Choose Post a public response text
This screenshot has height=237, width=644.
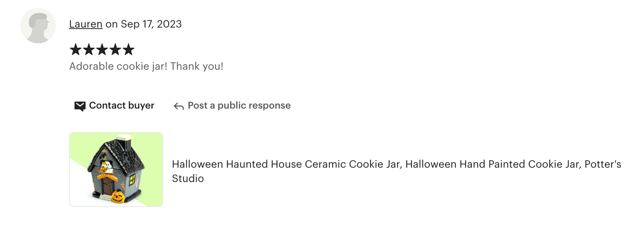click(239, 106)
